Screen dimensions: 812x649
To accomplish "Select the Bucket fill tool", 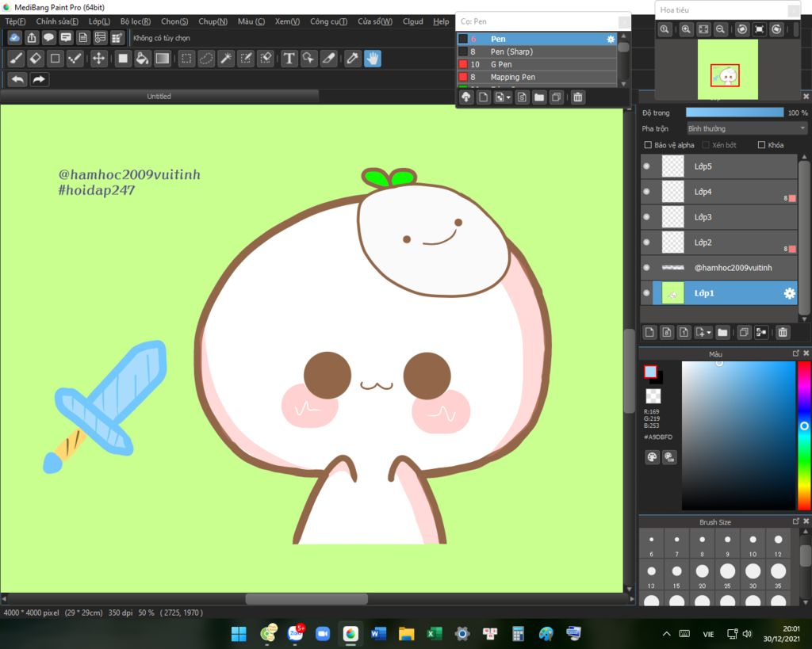I will (142, 59).
